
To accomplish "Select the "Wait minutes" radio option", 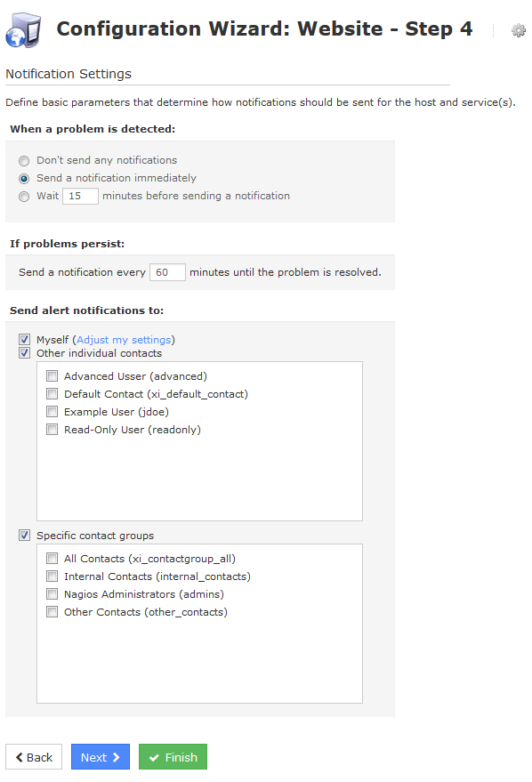I will coord(24,197).
